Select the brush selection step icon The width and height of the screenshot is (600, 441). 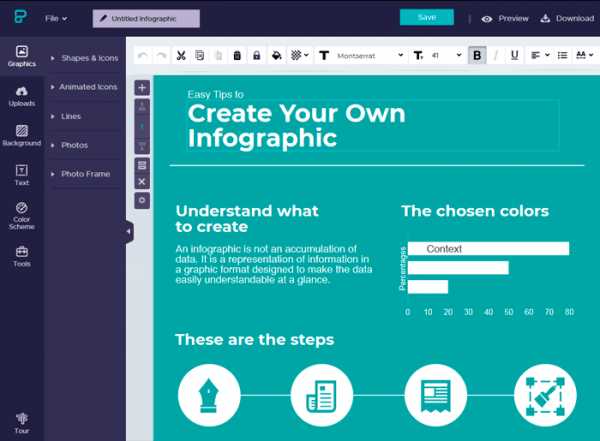(545, 395)
